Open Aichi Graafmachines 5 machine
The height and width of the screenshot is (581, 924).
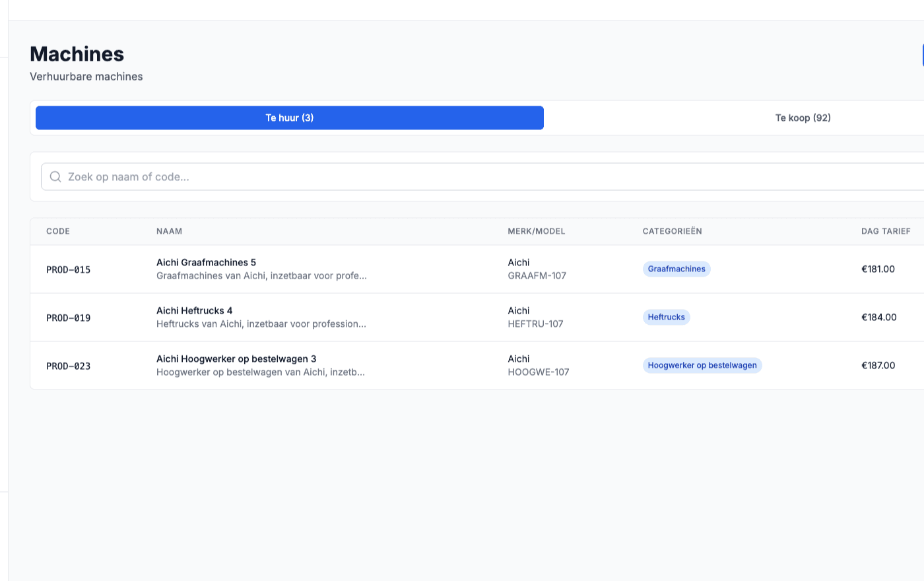click(x=206, y=262)
